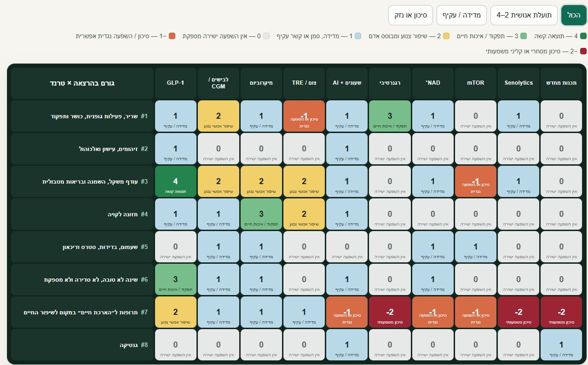The height and width of the screenshot is (365, 588).
Task: Select the mTOR column header
Action: point(476,83)
